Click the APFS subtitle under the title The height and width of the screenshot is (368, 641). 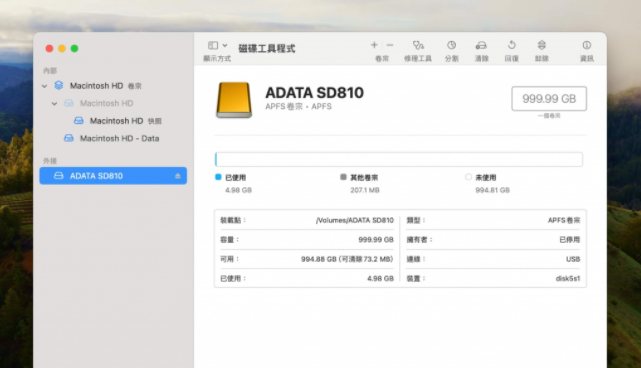click(x=298, y=107)
